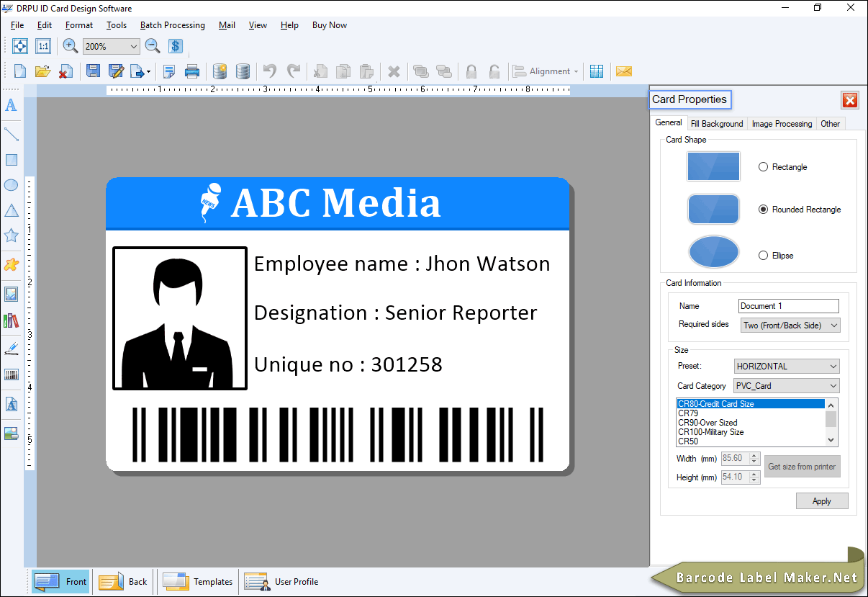The width and height of the screenshot is (868, 597).
Task: Open the Mail menu
Action: (x=227, y=25)
